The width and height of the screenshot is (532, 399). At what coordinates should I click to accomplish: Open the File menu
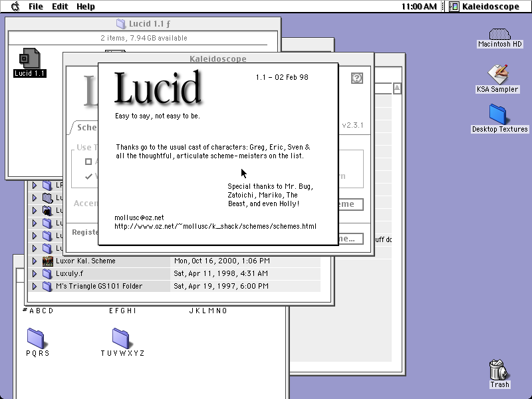pos(36,7)
